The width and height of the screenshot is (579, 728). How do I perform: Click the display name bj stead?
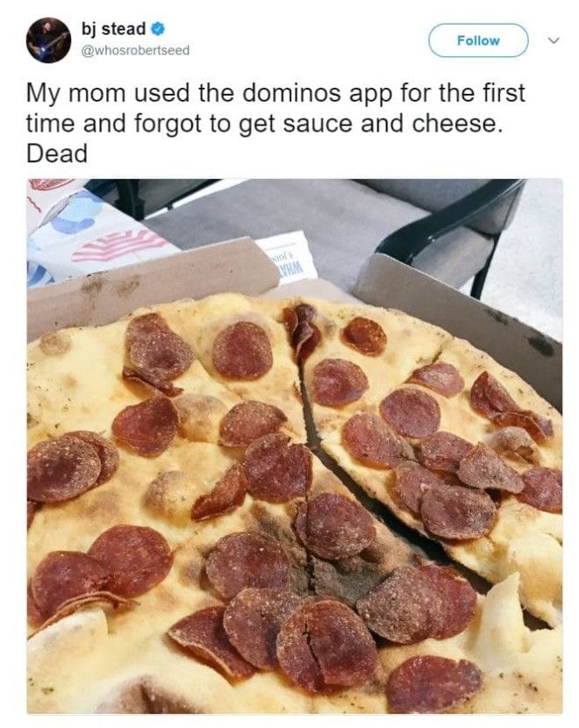point(113,29)
